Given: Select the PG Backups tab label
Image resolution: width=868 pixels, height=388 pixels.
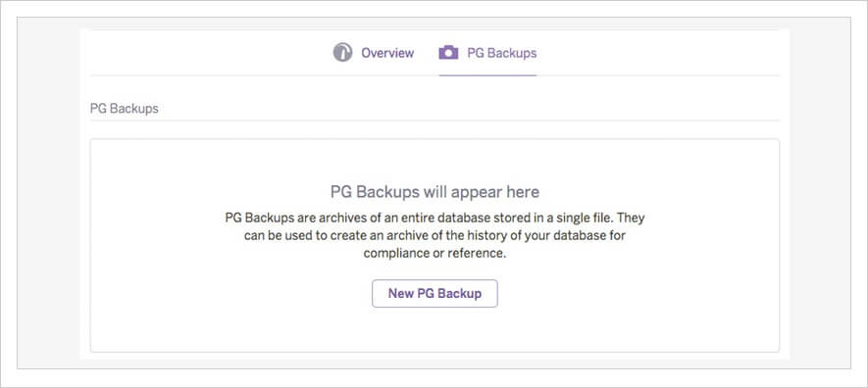Looking at the screenshot, I should pyautogui.click(x=501, y=53).
